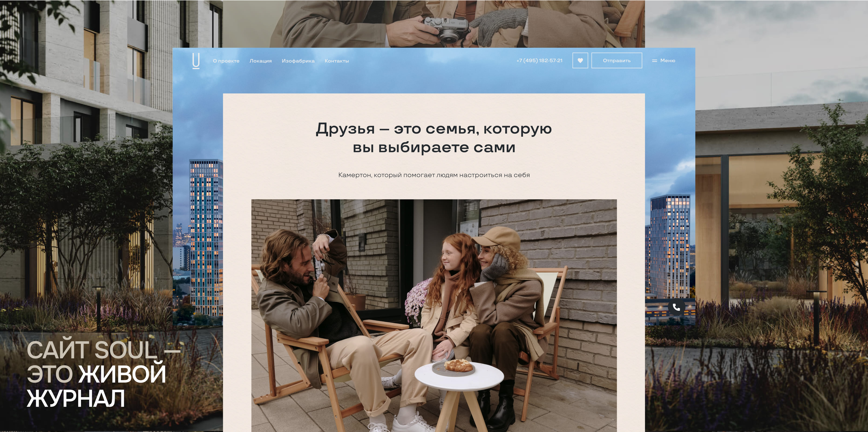The height and width of the screenshot is (432, 868).
Task: Open the hamburger Меню icon
Action: click(x=654, y=61)
